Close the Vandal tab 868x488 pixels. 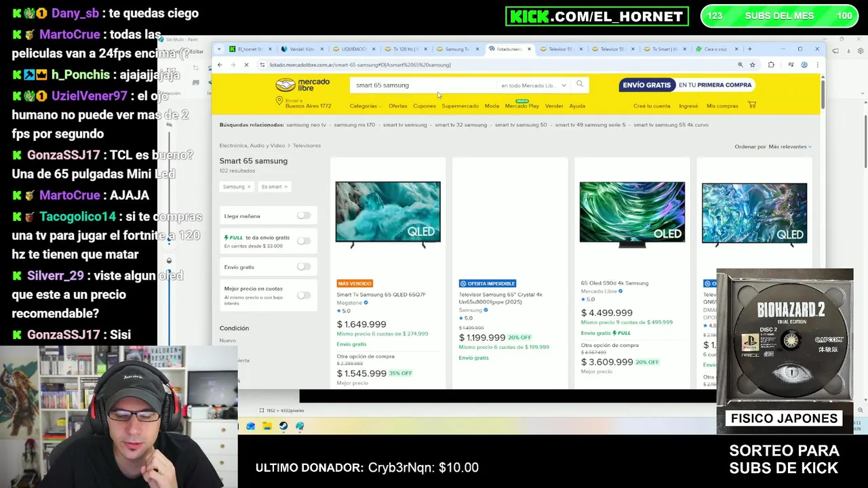click(321, 49)
